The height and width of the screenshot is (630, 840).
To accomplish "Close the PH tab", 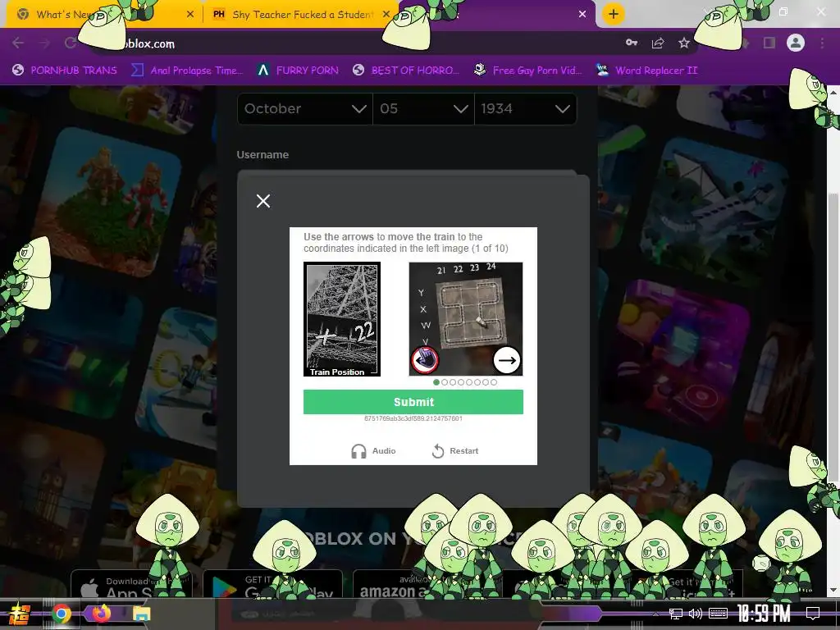I will coord(386,15).
